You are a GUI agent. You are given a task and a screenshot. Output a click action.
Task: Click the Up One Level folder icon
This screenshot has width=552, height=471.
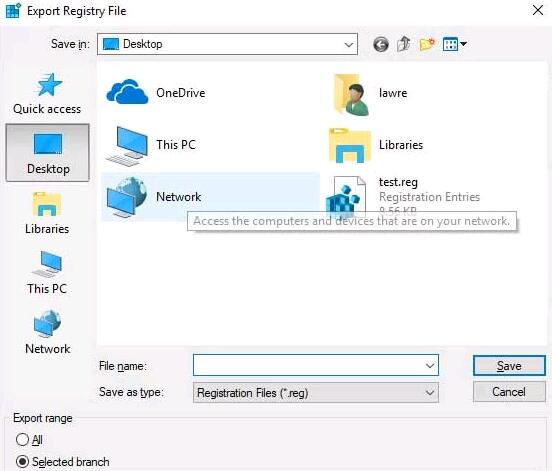pyautogui.click(x=403, y=44)
